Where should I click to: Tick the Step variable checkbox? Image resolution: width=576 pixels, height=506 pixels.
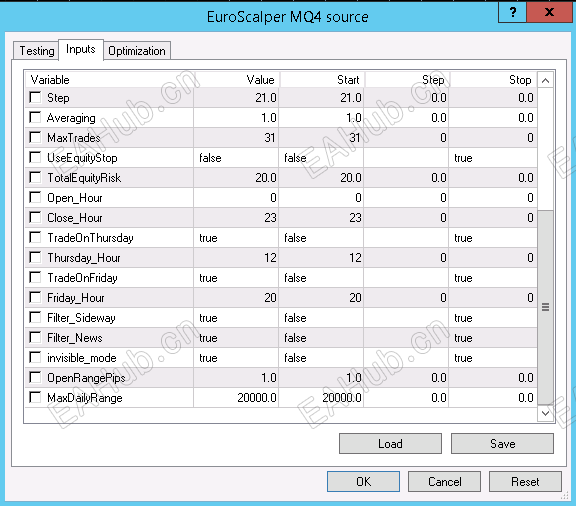[35, 97]
